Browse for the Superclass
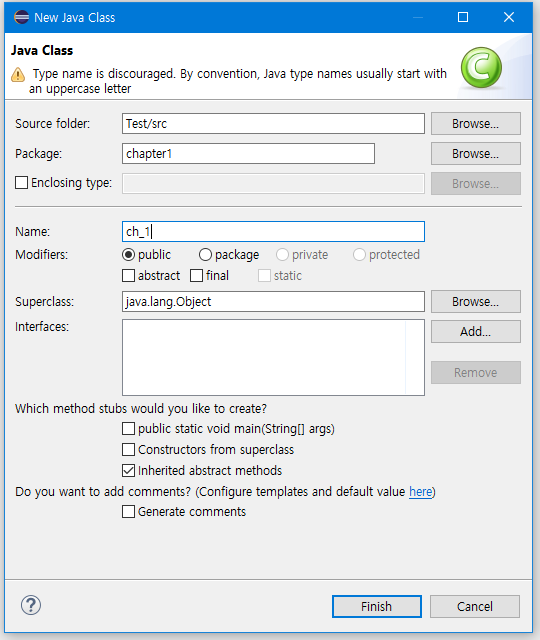This screenshot has height=640, width=540. pyautogui.click(x=476, y=302)
